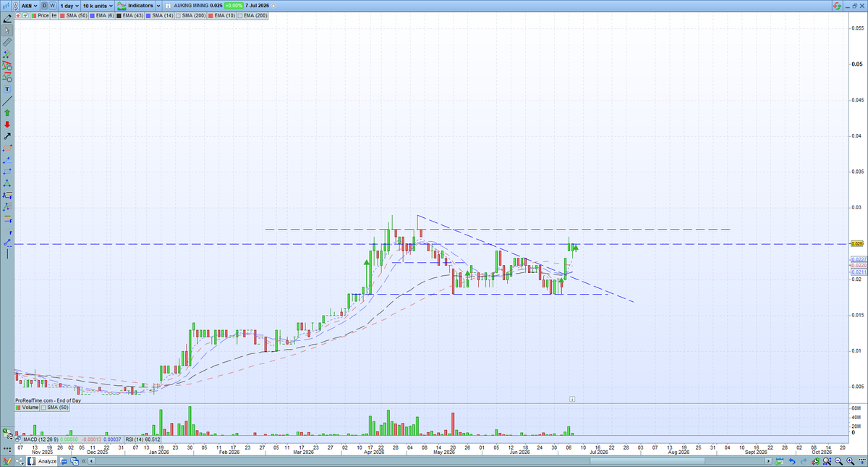Click the chart info 'i' icon
This screenshot has height=467, width=868.
[168, 6]
